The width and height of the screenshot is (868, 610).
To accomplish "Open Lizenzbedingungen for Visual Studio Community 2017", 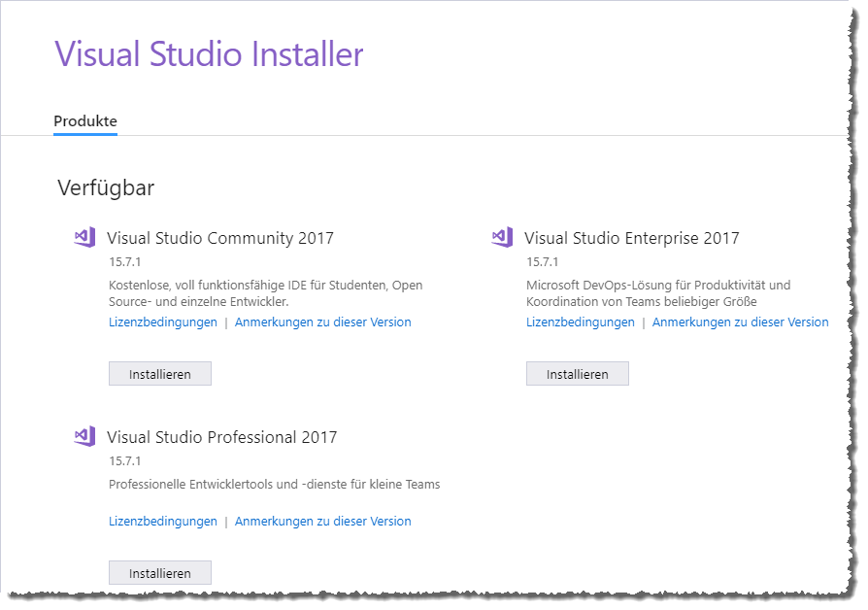I will 161,322.
